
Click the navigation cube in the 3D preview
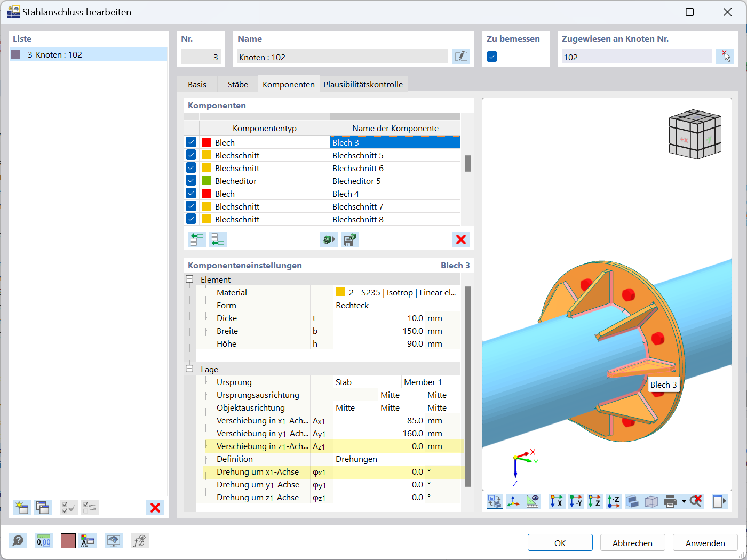pos(695,134)
